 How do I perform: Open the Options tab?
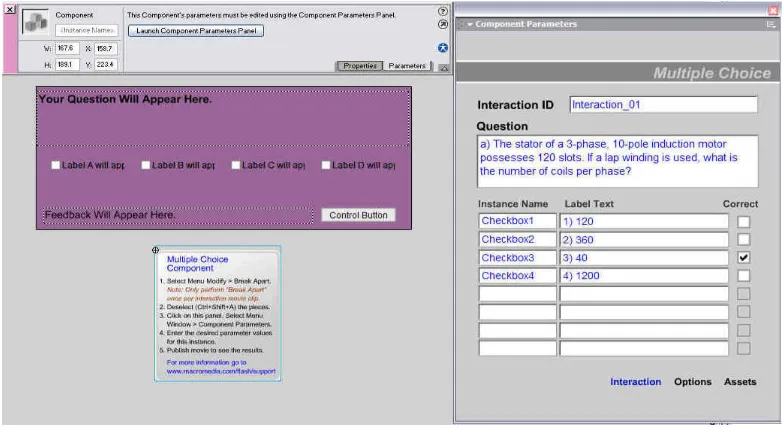[x=693, y=382]
